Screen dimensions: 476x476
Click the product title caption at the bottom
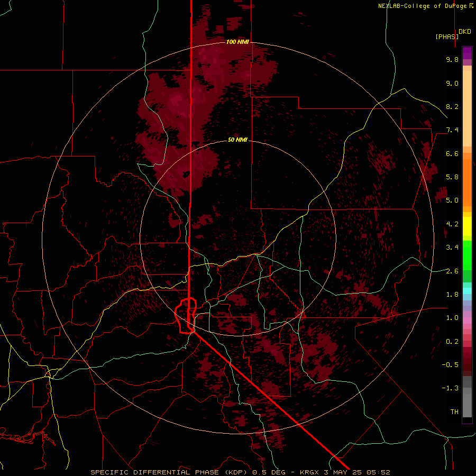240,472
